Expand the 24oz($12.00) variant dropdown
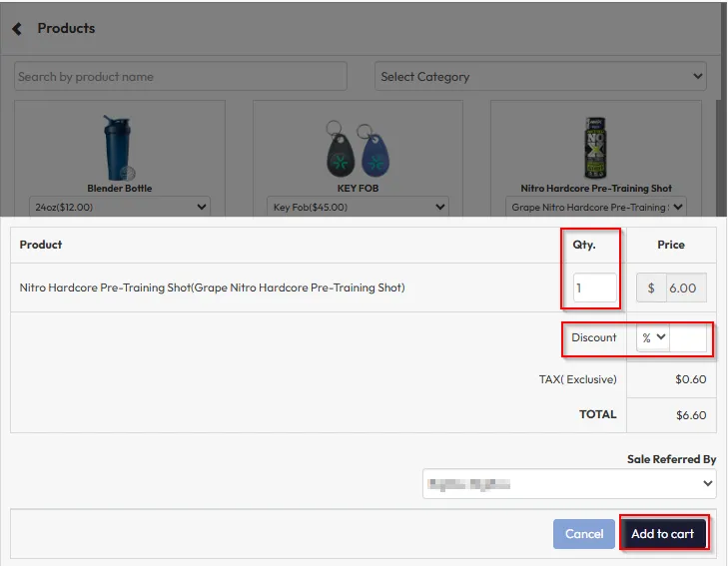The image size is (728, 566). [119, 207]
